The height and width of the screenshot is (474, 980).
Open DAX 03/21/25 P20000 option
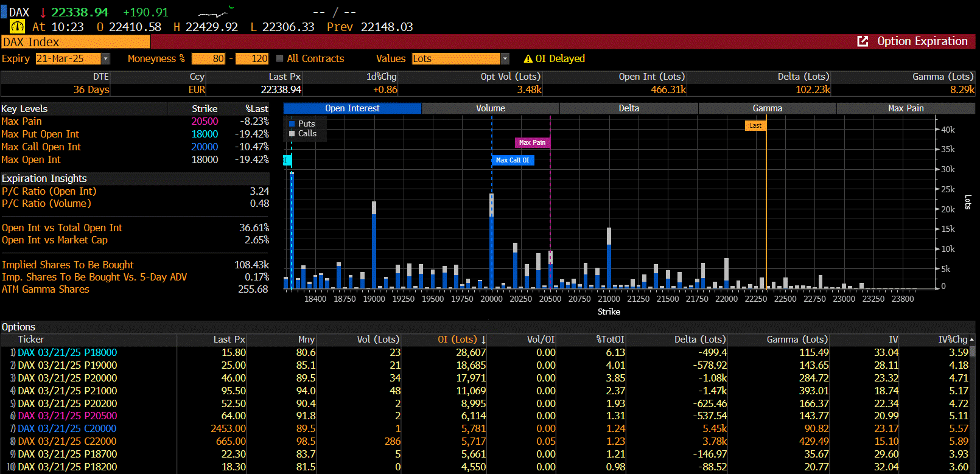coord(67,378)
